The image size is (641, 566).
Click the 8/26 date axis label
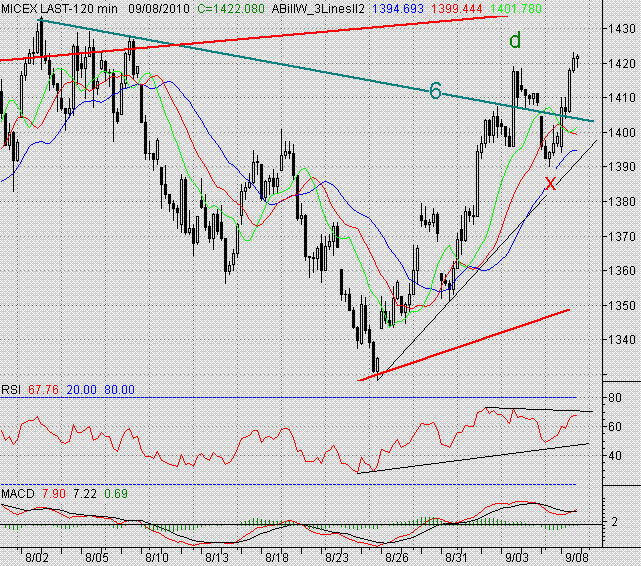pyautogui.click(x=397, y=557)
